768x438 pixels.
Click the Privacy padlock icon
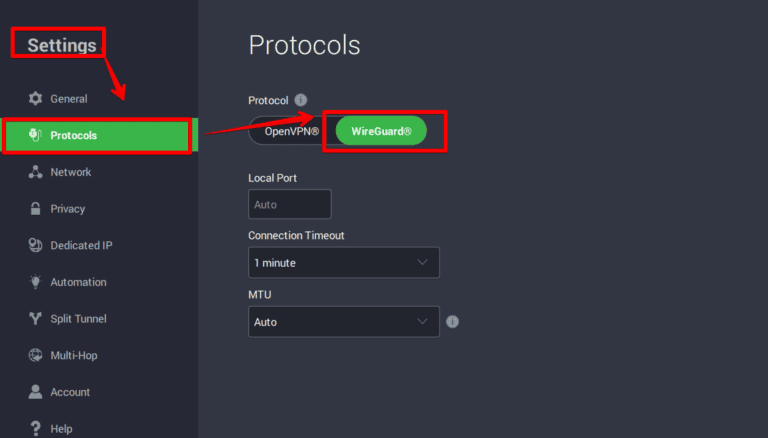coord(36,209)
